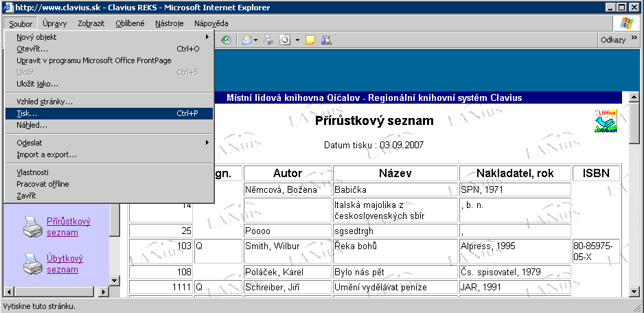Open the Nápověda menu
The image size is (644, 313).
tap(211, 23)
